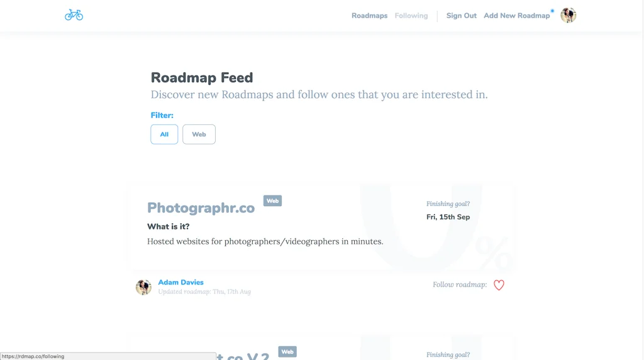The width and height of the screenshot is (644, 360).
Task: Click the bicycle logo icon
Action: coord(74,15)
